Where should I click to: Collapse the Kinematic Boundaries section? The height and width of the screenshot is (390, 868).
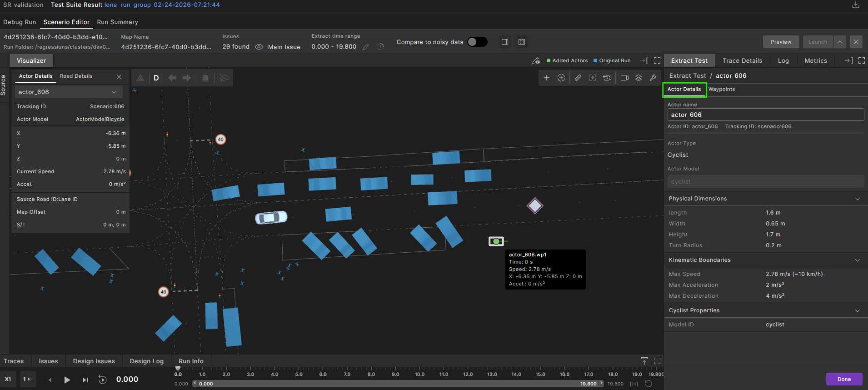[x=857, y=260]
